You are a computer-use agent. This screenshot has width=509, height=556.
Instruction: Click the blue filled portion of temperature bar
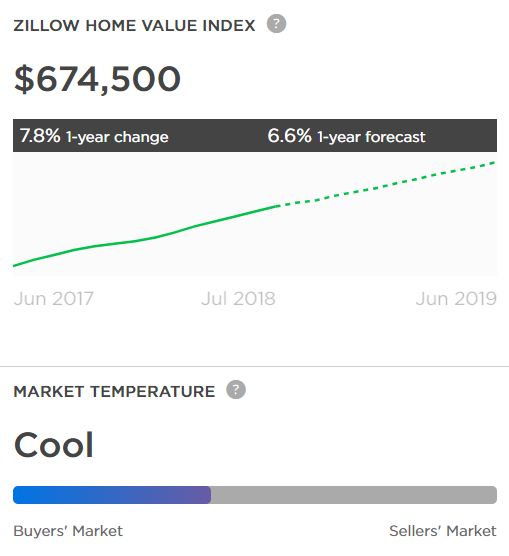112,495
